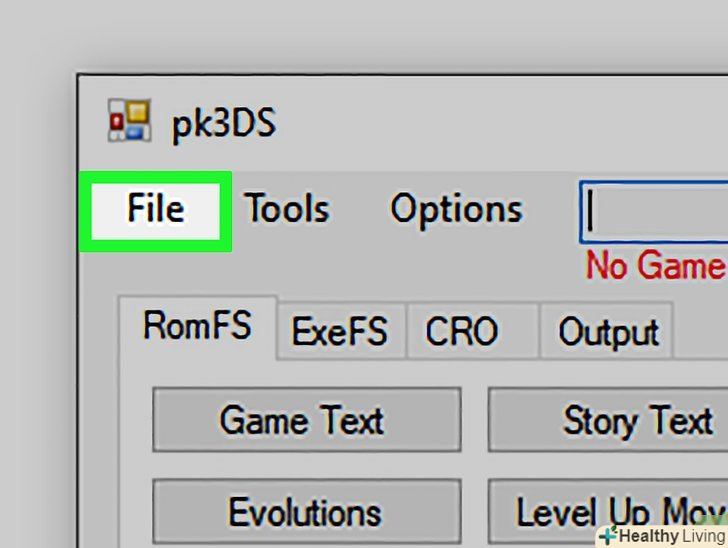Switch to the Output tab
The image size is (728, 548).
click(607, 331)
